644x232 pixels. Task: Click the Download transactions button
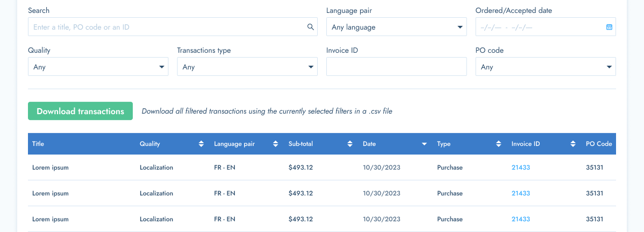(81, 111)
